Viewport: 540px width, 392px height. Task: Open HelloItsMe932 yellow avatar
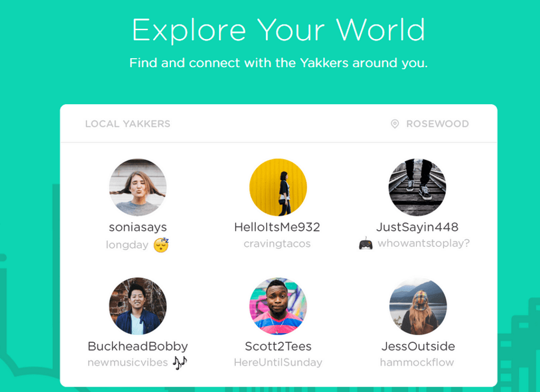(x=278, y=187)
